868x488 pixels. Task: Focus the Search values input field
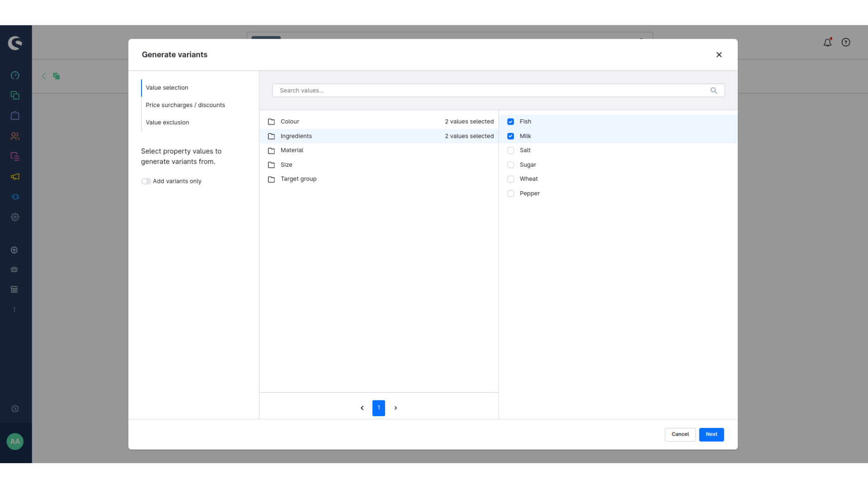498,90
